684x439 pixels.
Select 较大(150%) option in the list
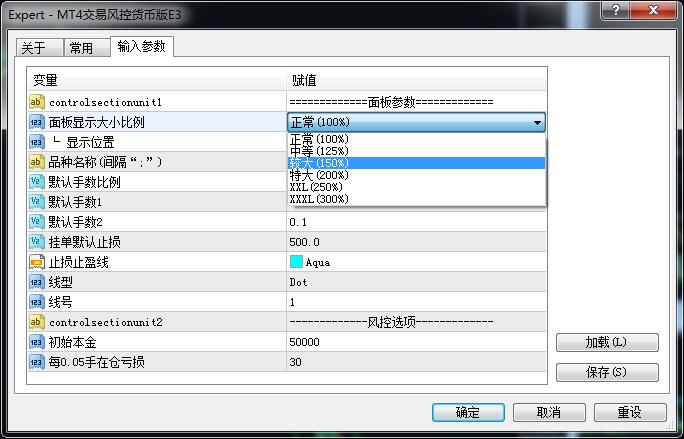pos(416,163)
